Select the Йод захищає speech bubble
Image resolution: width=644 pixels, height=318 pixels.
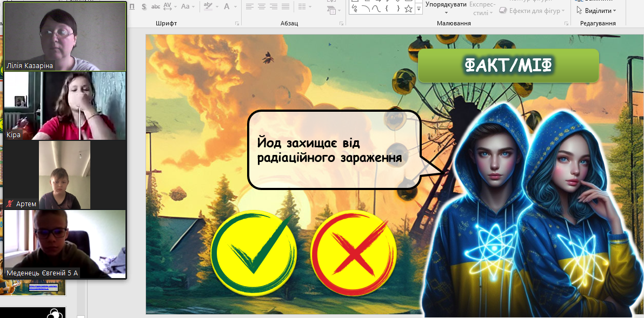[x=335, y=150]
